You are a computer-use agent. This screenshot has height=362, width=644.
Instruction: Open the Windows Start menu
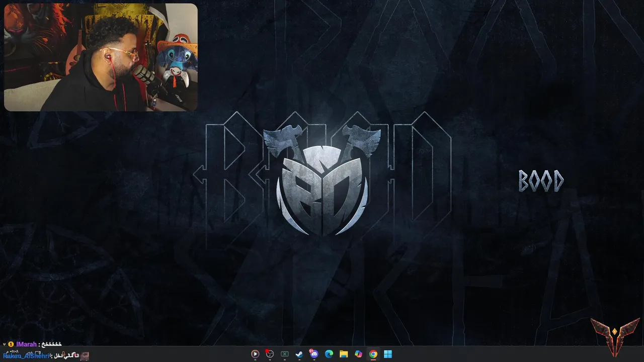click(x=388, y=354)
